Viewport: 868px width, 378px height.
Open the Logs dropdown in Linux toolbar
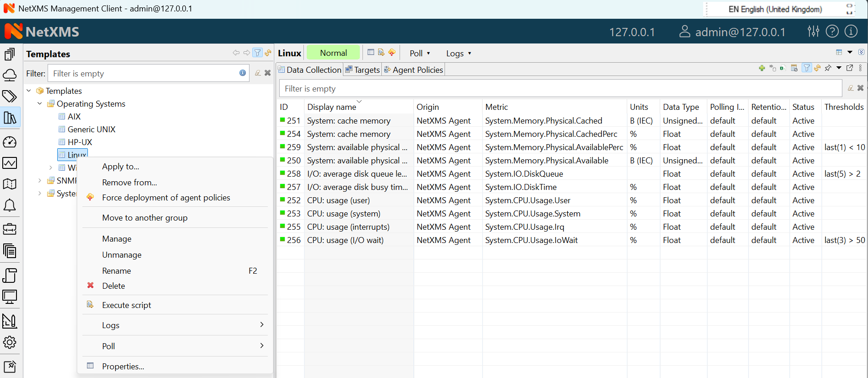tap(458, 54)
